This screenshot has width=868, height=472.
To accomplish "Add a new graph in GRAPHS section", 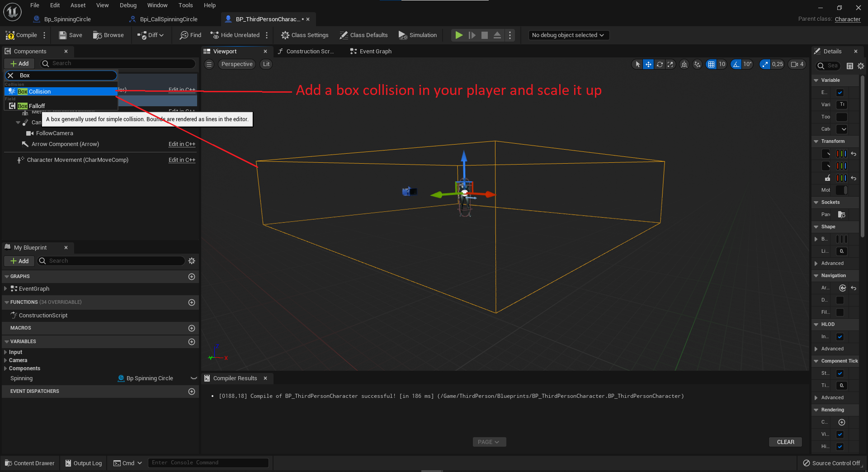I will pos(192,277).
